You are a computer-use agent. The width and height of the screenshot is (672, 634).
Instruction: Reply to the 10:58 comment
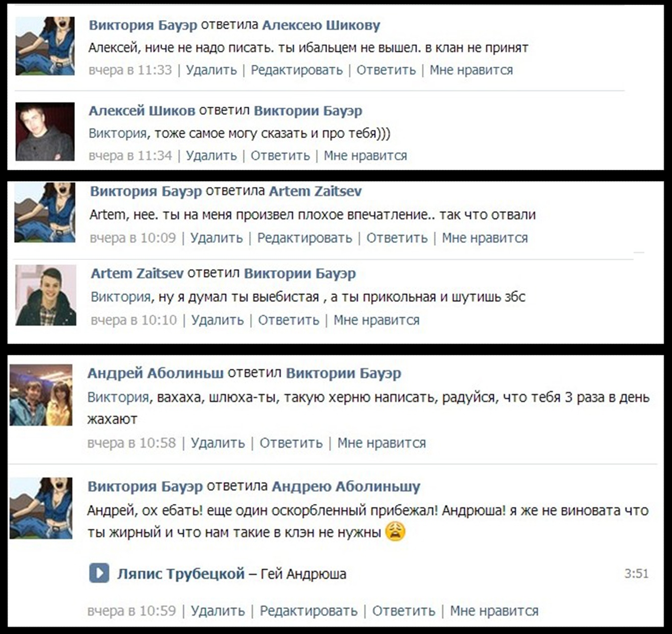pos(291,443)
